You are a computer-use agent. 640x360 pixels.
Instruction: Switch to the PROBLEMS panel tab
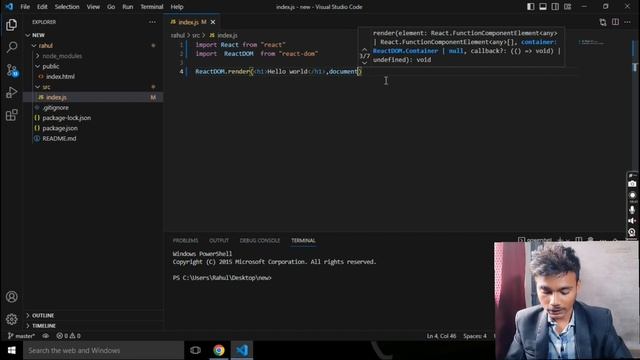point(185,240)
